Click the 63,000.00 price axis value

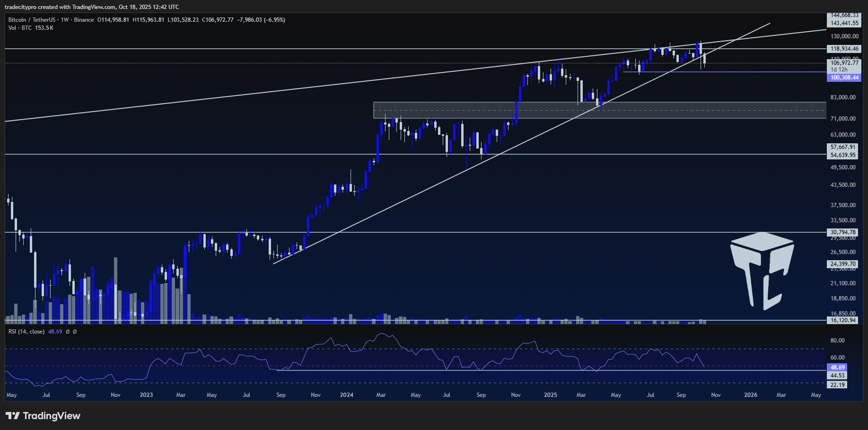click(x=843, y=135)
